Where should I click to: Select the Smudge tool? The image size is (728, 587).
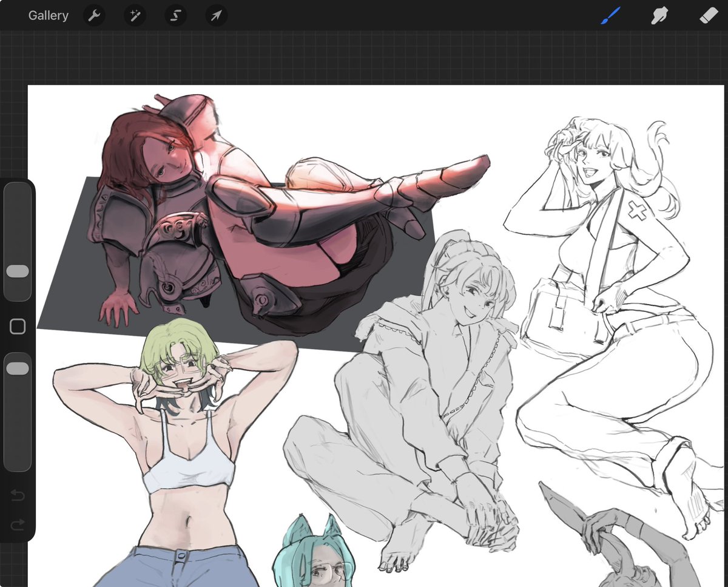(659, 16)
